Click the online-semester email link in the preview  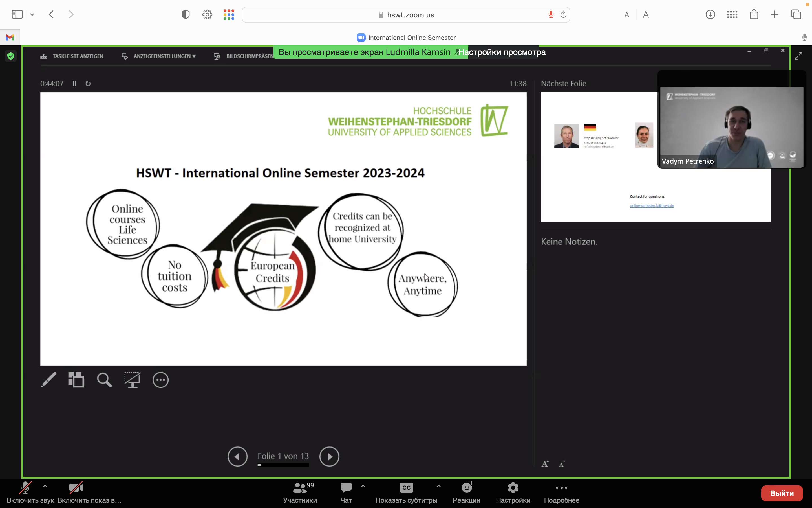[x=652, y=206]
